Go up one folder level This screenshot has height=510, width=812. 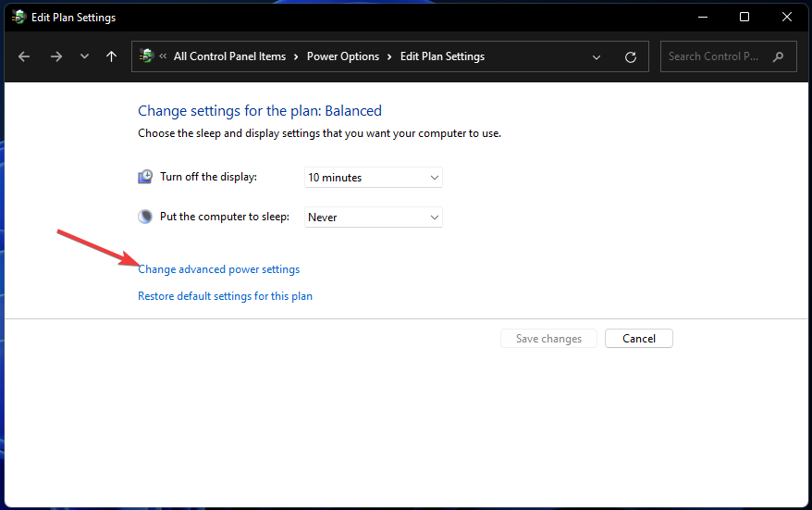point(111,56)
